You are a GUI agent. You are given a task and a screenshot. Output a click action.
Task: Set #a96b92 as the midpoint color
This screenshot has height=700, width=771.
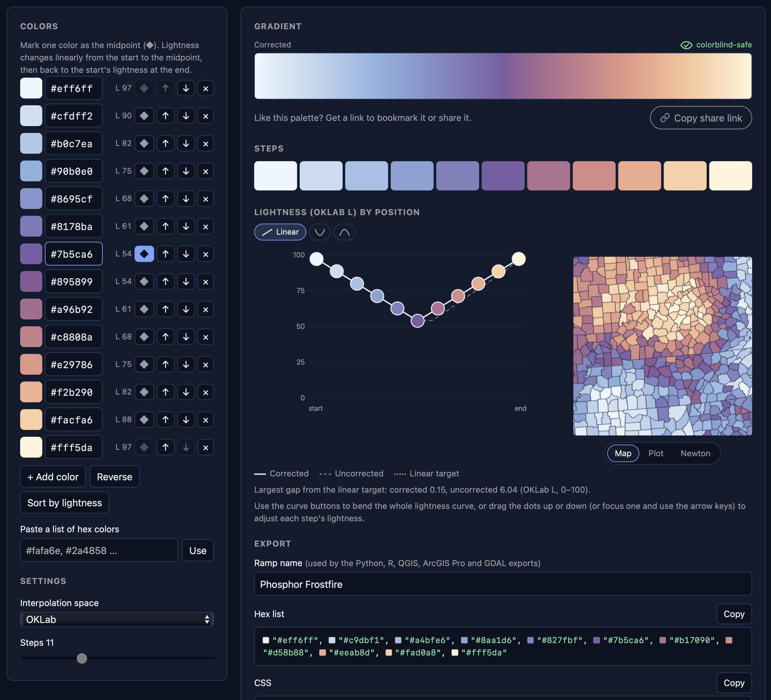(144, 309)
